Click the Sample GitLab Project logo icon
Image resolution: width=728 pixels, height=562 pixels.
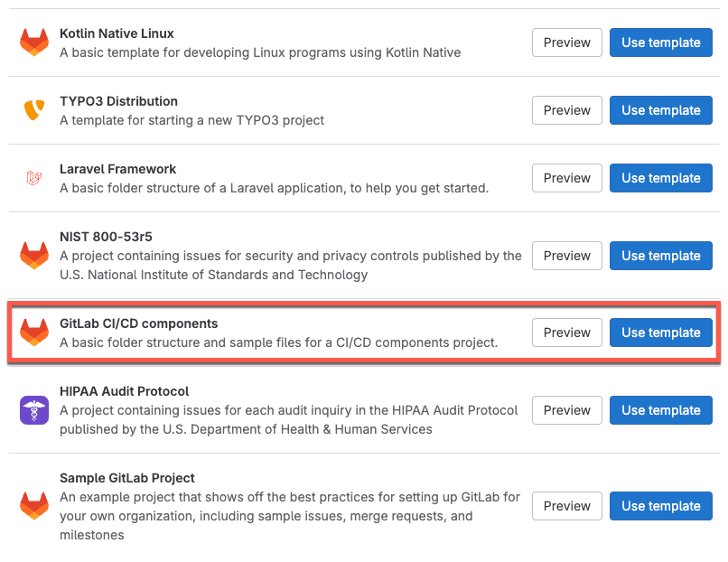33,506
